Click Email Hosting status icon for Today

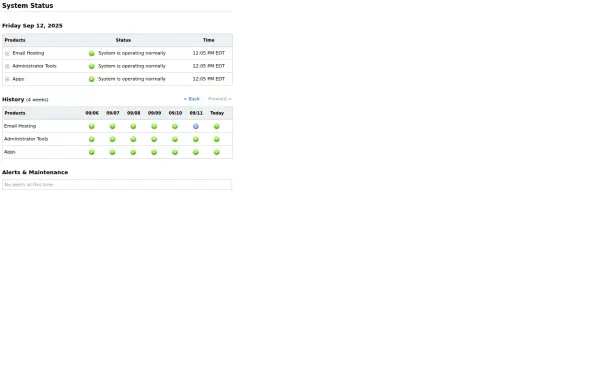[x=217, y=126]
